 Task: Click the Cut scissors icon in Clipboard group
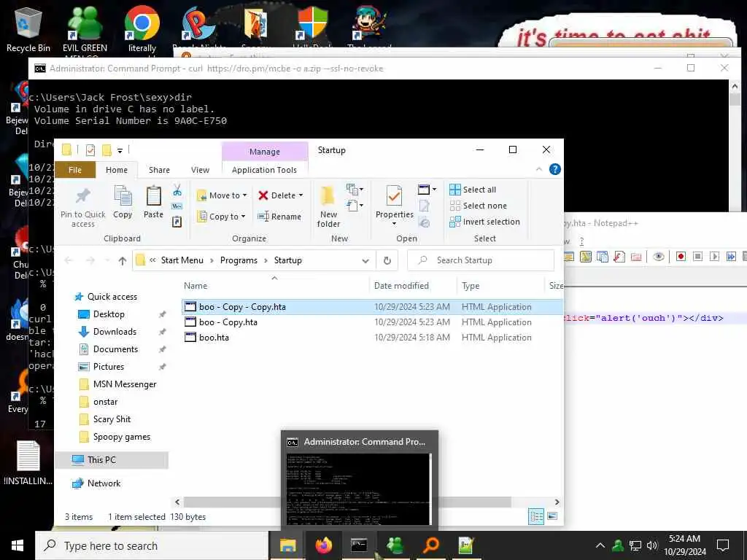177,190
